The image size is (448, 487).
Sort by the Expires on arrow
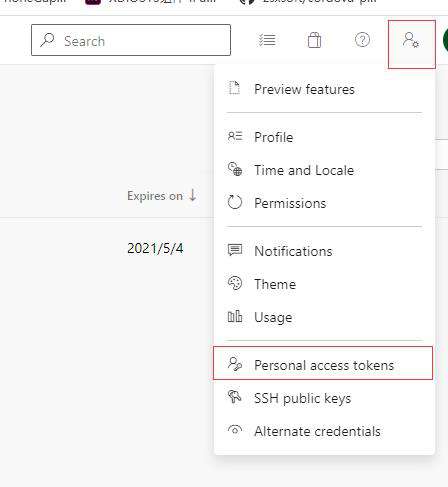click(192, 195)
